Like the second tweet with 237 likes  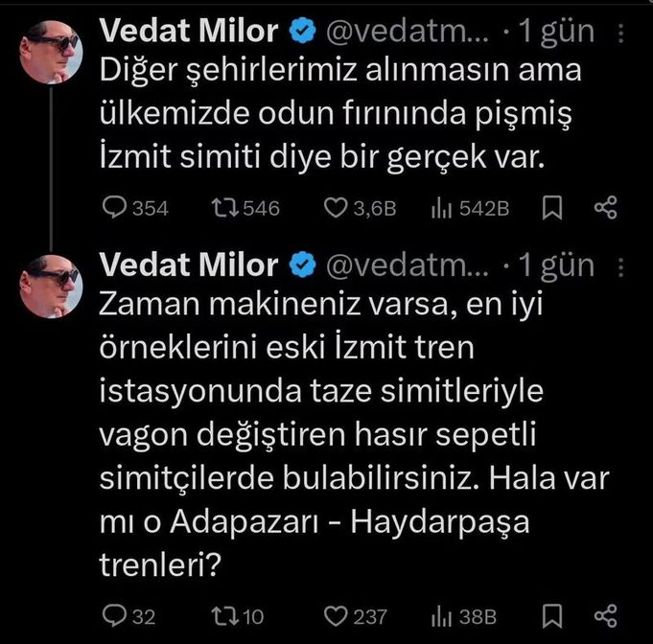click(335, 615)
